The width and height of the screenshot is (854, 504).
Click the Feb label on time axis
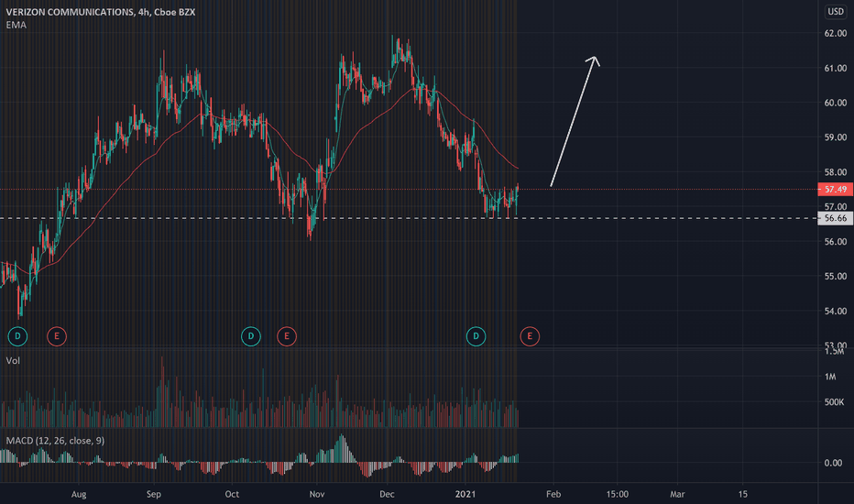[x=553, y=494]
